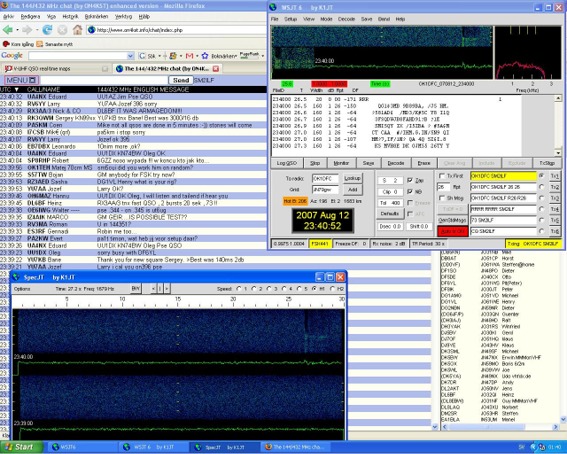
Task: Click the left arrow button in SpecJT toolbar
Action: [153, 288]
